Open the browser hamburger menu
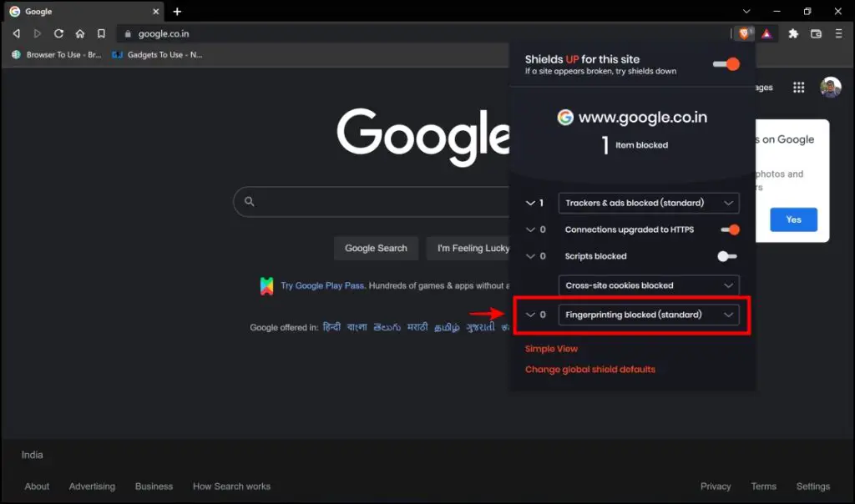This screenshot has width=855, height=504. point(838,33)
